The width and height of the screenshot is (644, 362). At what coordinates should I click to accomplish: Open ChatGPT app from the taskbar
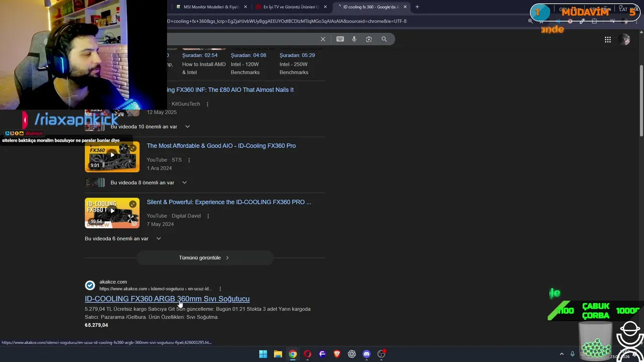(x=352, y=354)
